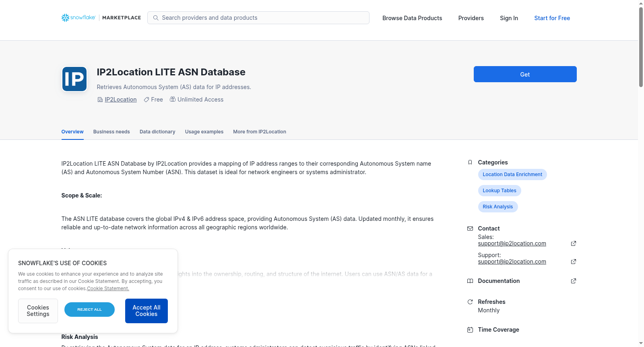The image size is (644, 347).
Task: Click the scrollbar down arrow
Action: click(x=641, y=343)
